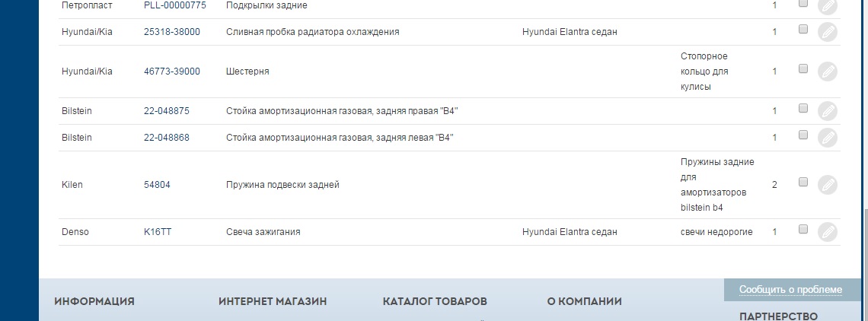Open part number 22-048868 link

click(167, 138)
